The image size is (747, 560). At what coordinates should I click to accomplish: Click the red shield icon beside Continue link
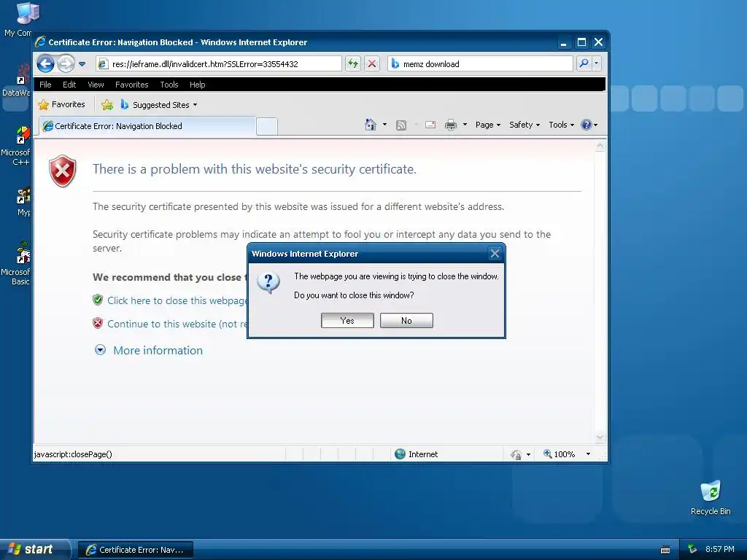[98, 323]
